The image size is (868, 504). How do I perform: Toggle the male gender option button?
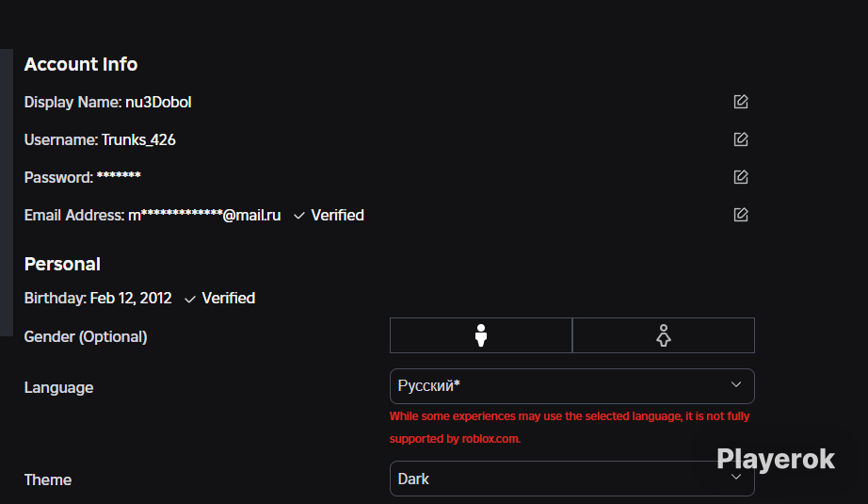[481, 335]
